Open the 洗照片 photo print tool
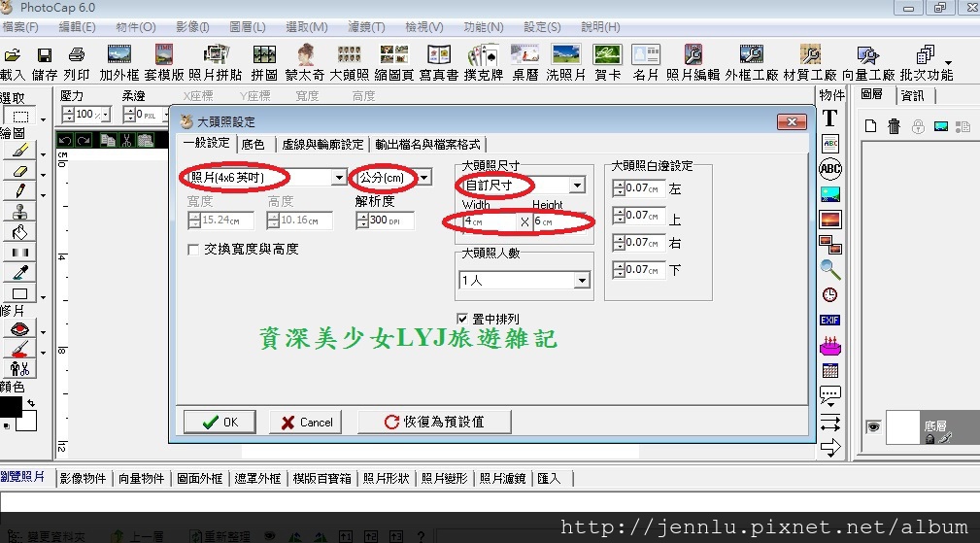This screenshot has height=543, width=980. [x=565, y=62]
